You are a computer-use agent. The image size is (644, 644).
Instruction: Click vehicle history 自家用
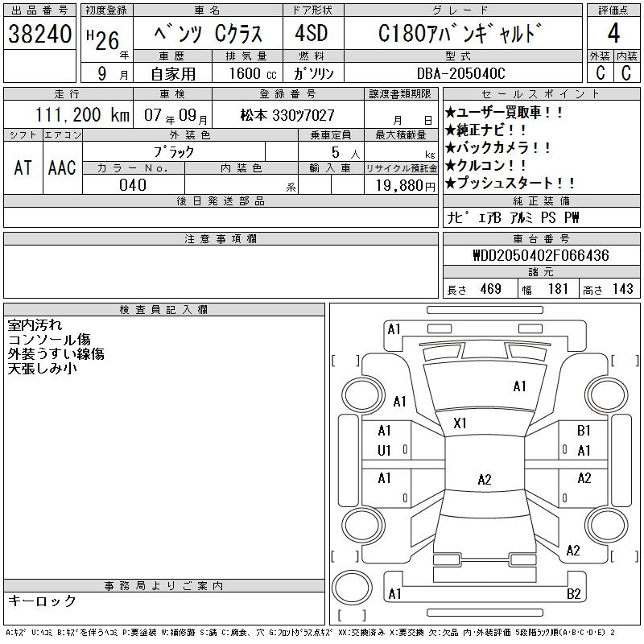tap(173, 74)
